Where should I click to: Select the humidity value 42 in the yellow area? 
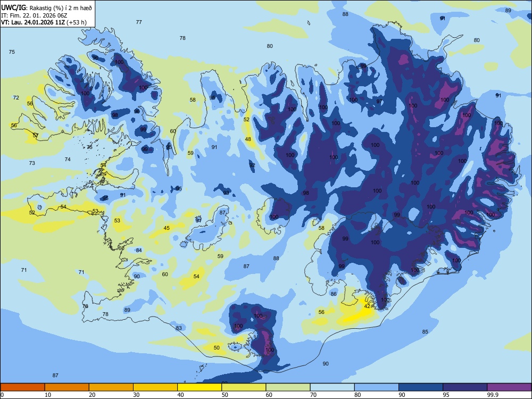pyautogui.click(x=367, y=306)
